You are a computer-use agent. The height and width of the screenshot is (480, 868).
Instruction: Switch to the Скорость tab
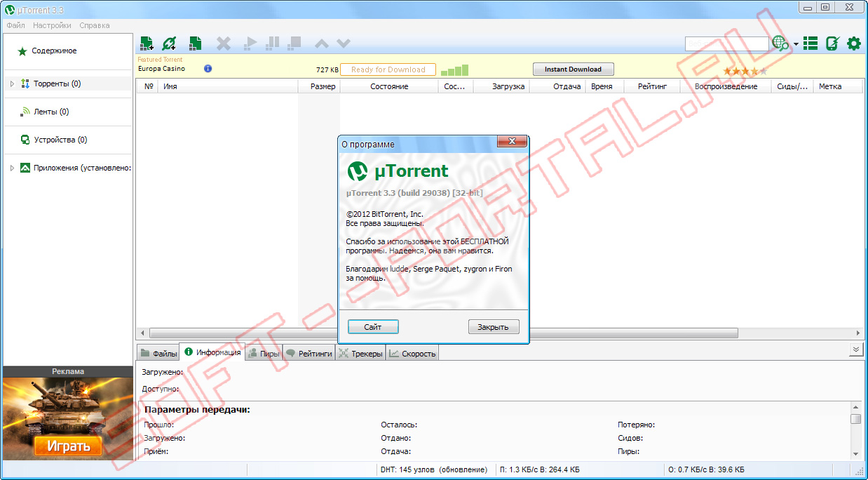(x=412, y=353)
